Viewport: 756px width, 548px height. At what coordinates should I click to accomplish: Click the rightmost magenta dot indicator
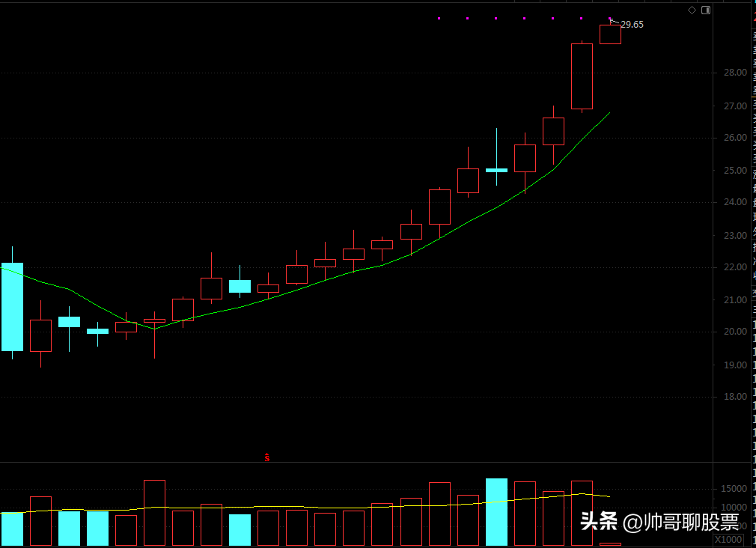coord(610,18)
